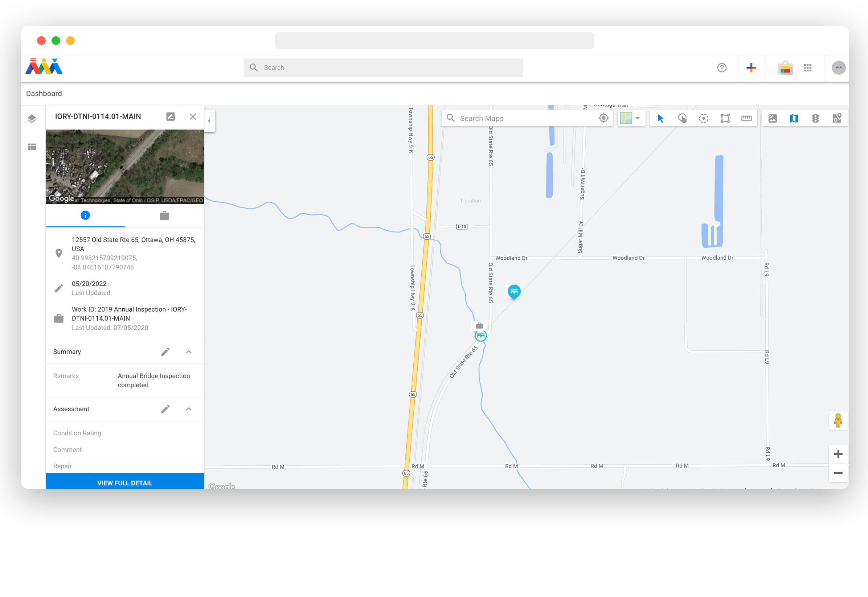Click the colorful plus add icon

click(x=751, y=68)
